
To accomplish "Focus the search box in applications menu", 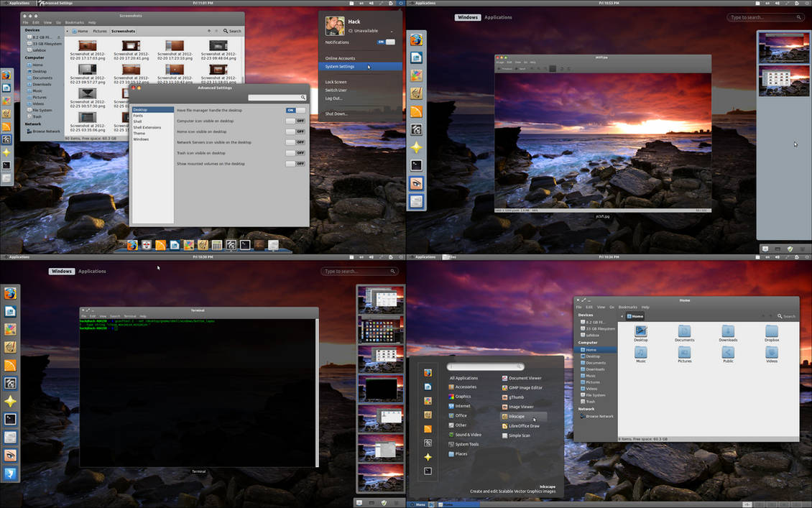I will tap(485, 366).
